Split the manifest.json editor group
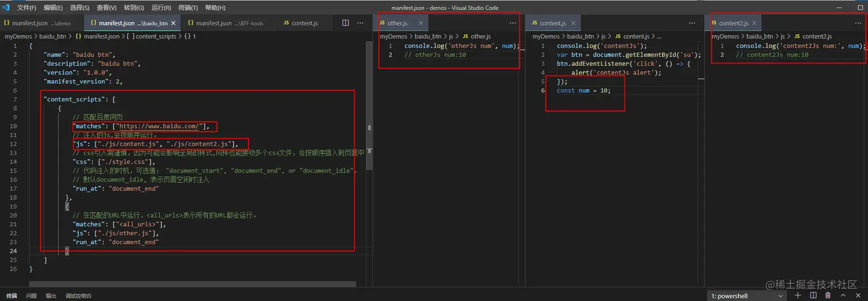Viewport: 868px width, 301px height. click(x=346, y=23)
